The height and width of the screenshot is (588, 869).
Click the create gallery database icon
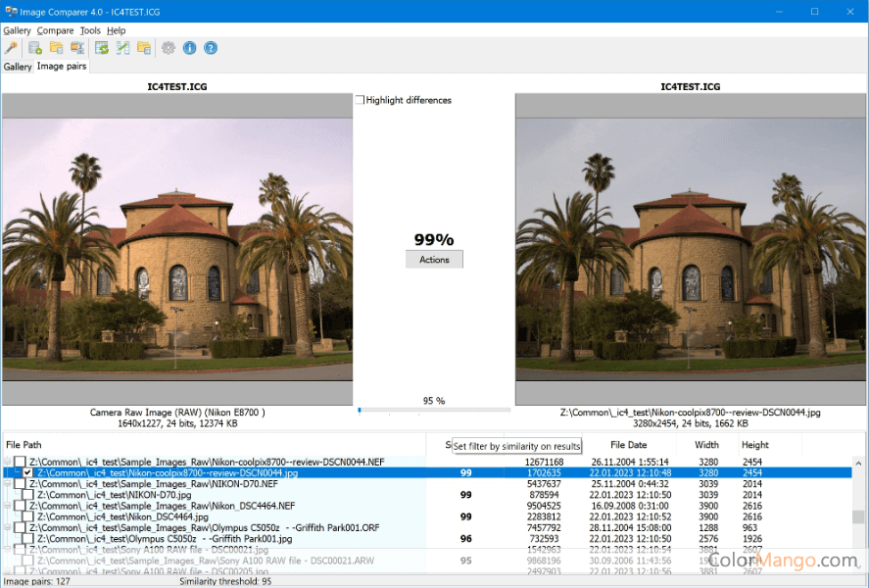pyautogui.click(x=35, y=48)
